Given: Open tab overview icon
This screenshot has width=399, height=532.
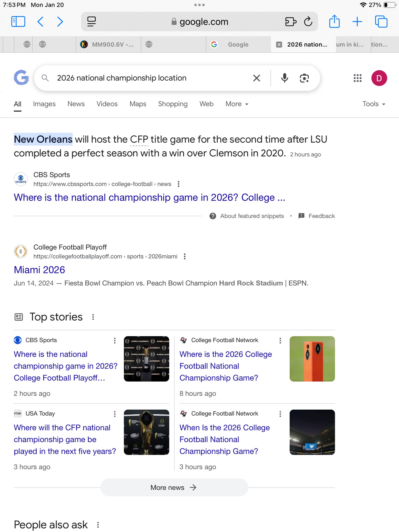Looking at the screenshot, I should [x=381, y=22].
